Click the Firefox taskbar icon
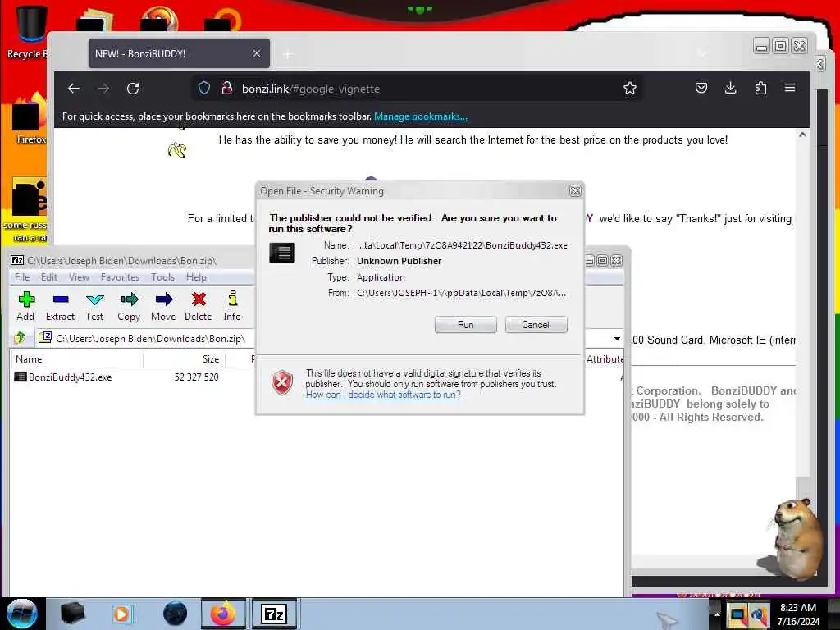Viewport: 840px width, 630px height. tap(223, 614)
